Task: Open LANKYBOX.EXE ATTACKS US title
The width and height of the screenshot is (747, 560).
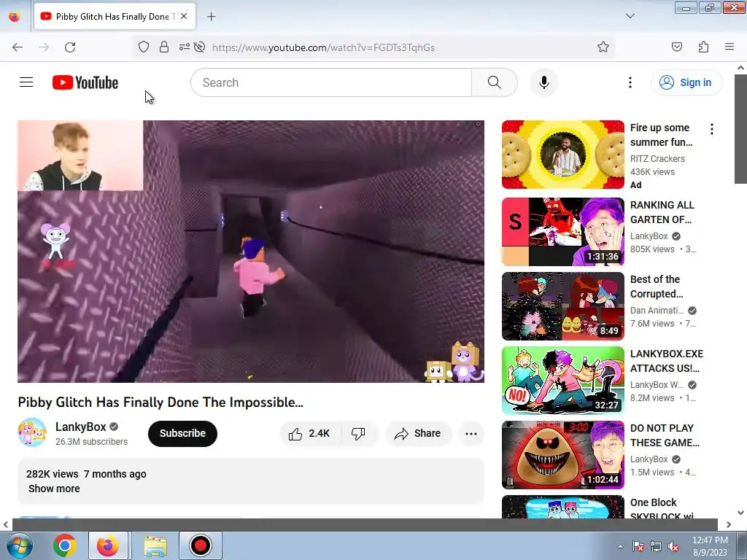Action: tap(667, 361)
